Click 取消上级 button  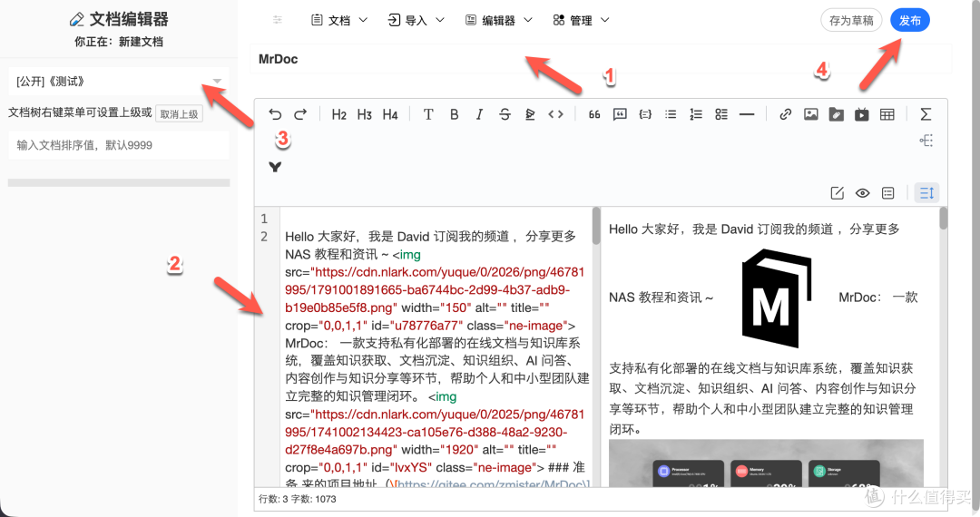(179, 114)
